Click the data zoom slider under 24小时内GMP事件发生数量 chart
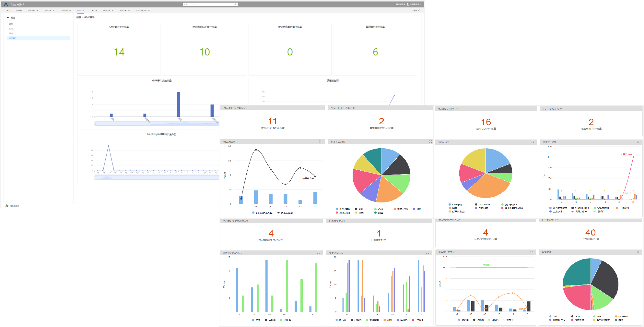 (157, 177)
